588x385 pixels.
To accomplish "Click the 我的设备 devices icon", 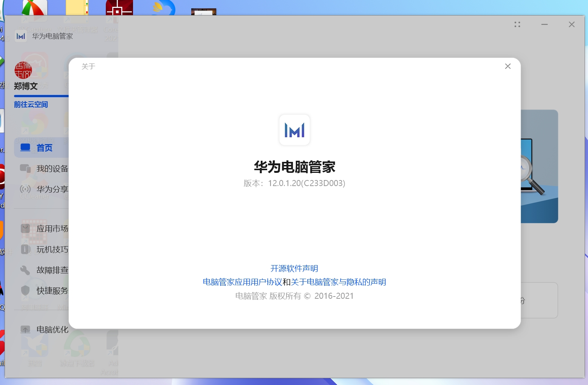I will coord(25,168).
